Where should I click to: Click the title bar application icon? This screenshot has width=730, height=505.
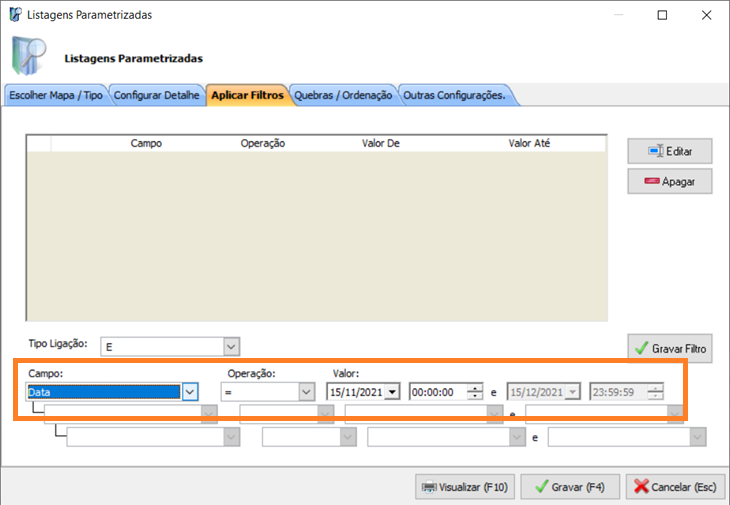[x=14, y=15]
